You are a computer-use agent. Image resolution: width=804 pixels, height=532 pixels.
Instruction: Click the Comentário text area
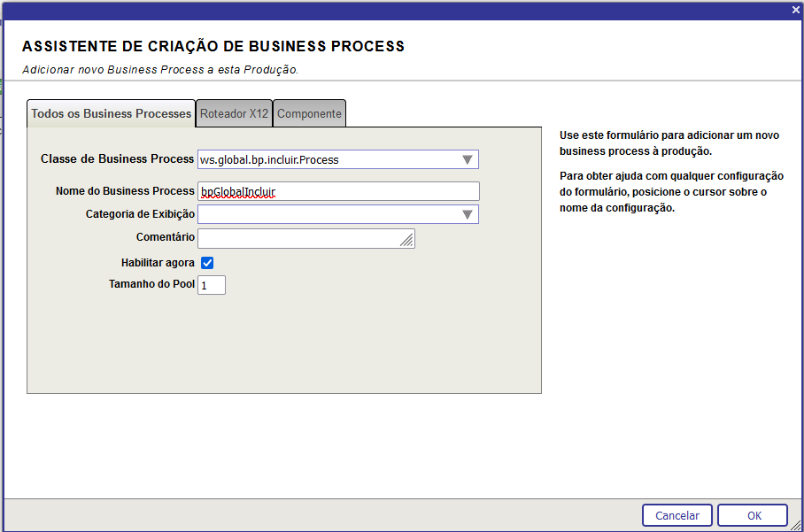[x=299, y=239]
